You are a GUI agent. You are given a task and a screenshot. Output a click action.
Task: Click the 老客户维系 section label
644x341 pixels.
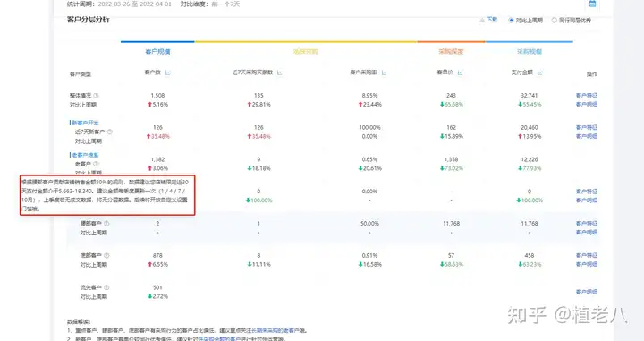[x=85, y=155]
